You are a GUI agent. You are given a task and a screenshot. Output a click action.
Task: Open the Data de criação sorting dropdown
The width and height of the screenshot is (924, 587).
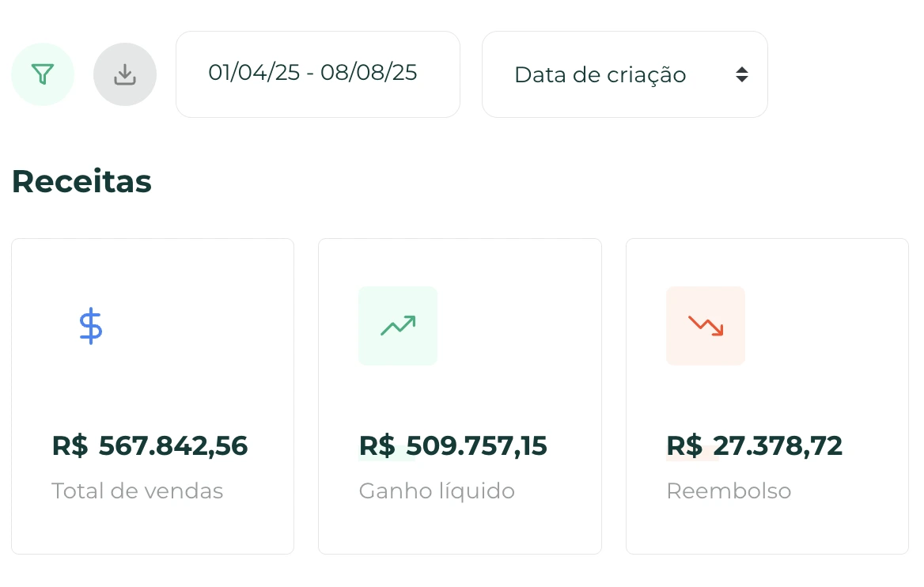tap(624, 74)
